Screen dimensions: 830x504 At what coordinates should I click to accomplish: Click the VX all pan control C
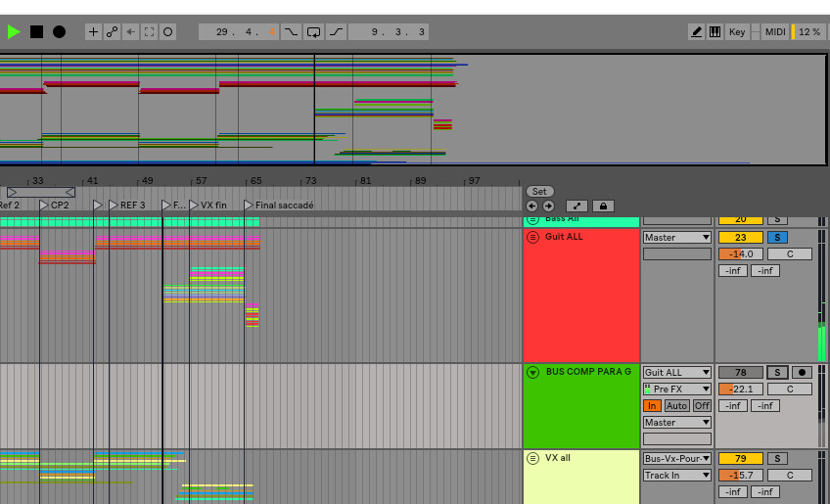790,476
